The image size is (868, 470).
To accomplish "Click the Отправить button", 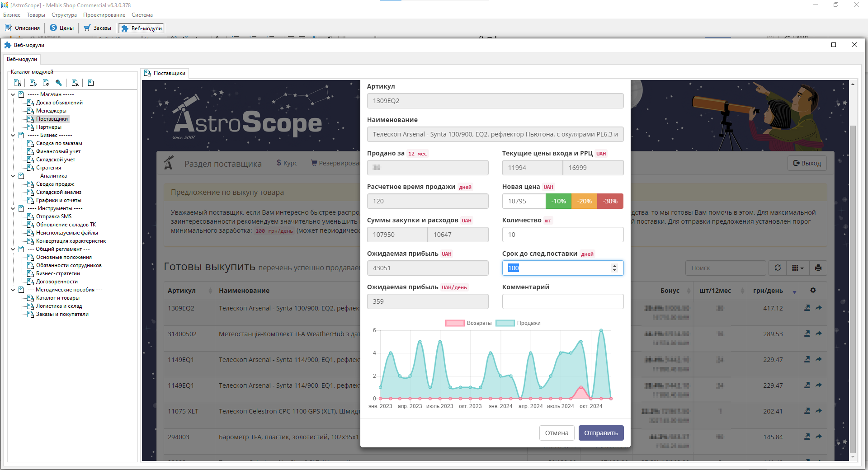I will tap(601, 433).
